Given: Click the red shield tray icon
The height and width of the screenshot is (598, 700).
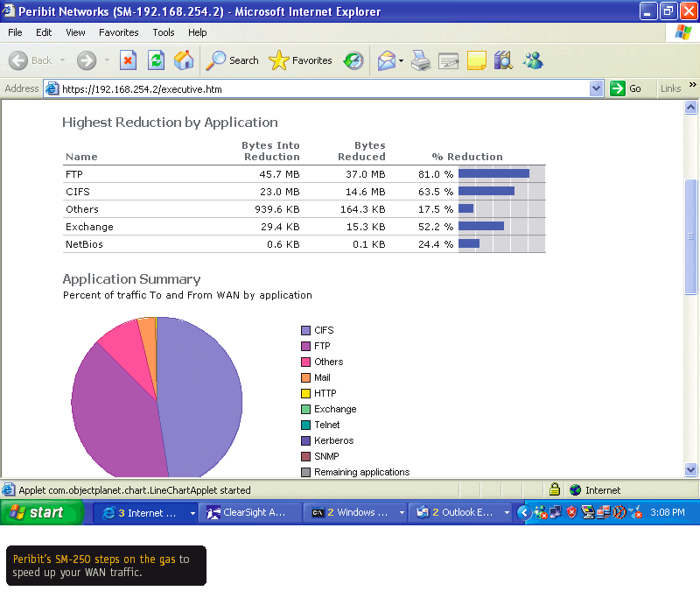Looking at the screenshot, I should [x=571, y=512].
